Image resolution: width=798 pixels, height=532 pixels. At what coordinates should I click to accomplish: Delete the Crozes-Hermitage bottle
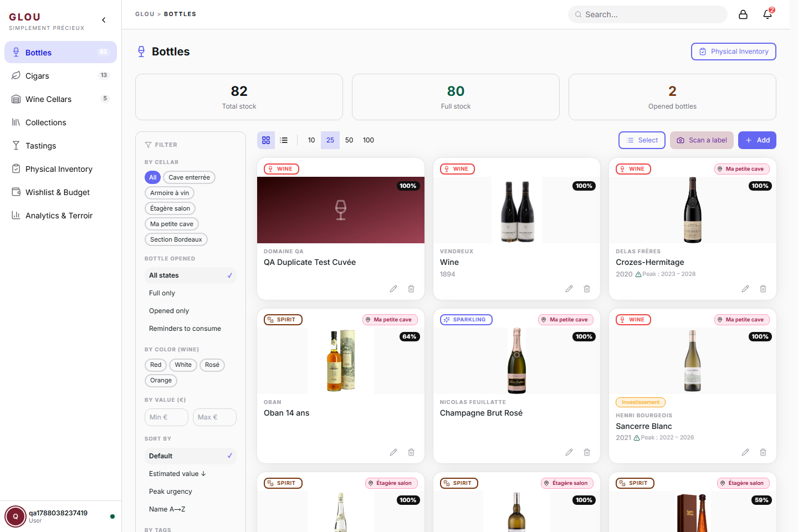[763, 289]
